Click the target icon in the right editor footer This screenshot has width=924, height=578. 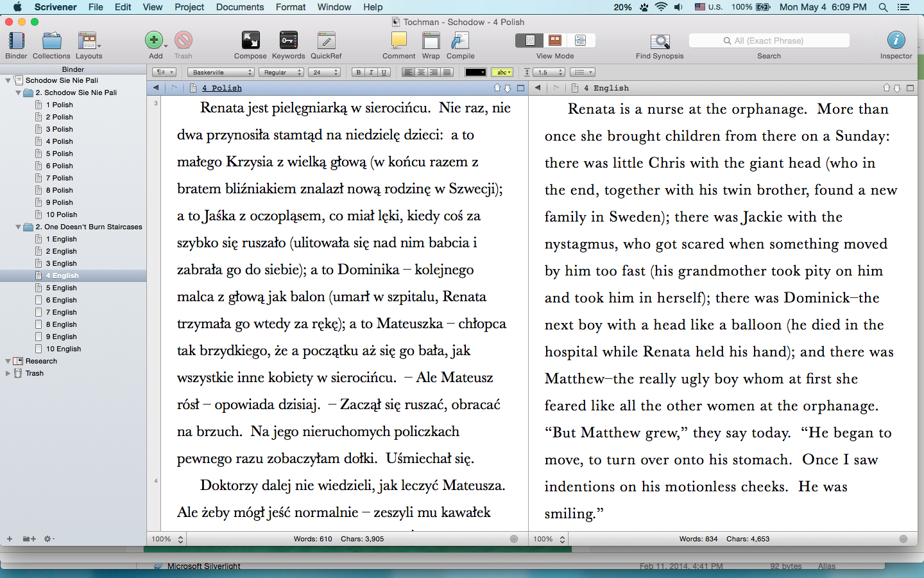(903, 539)
